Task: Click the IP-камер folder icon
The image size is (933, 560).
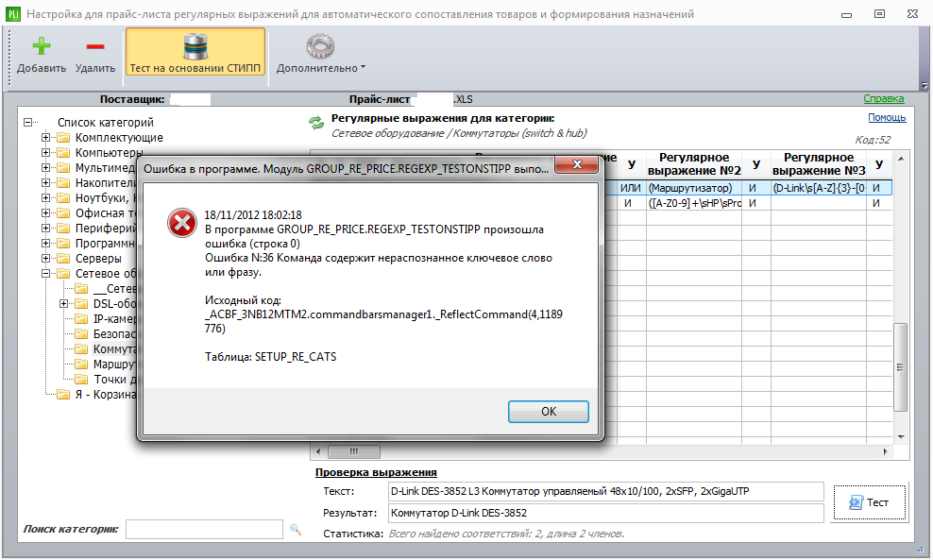Action: [x=81, y=318]
